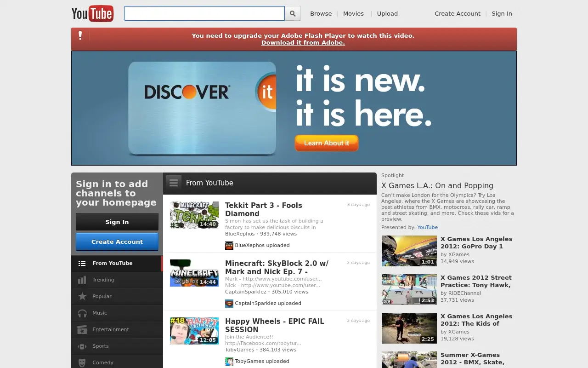Click the Music headphones icon
The image size is (588, 368).
click(x=82, y=313)
